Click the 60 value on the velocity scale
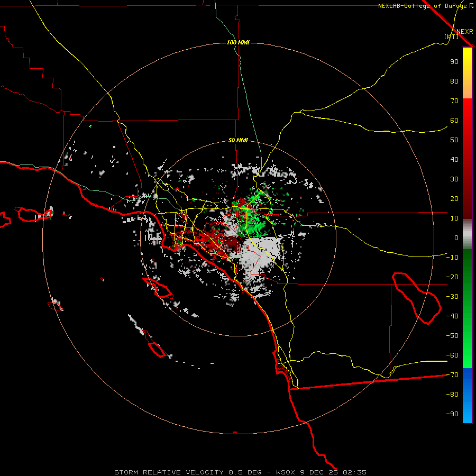This screenshot has width=476, height=476. tap(454, 121)
